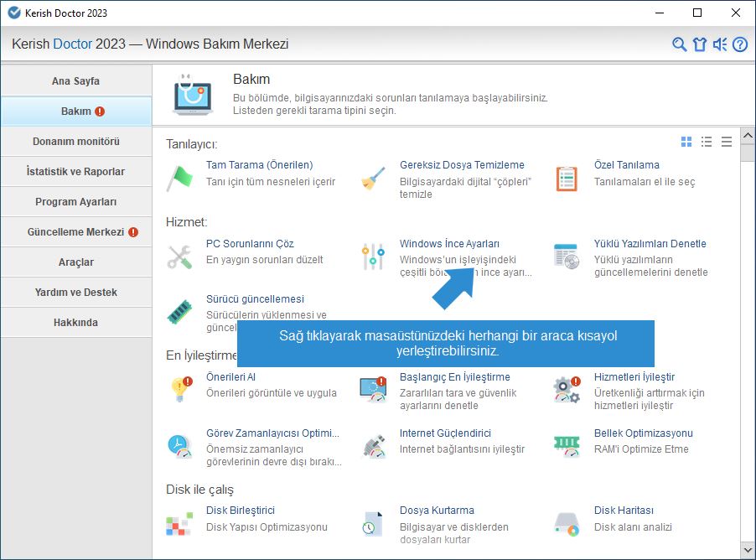Image resolution: width=756 pixels, height=560 pixels.
Task: Click the vertical scrollbar thumb
Action: 748,153
